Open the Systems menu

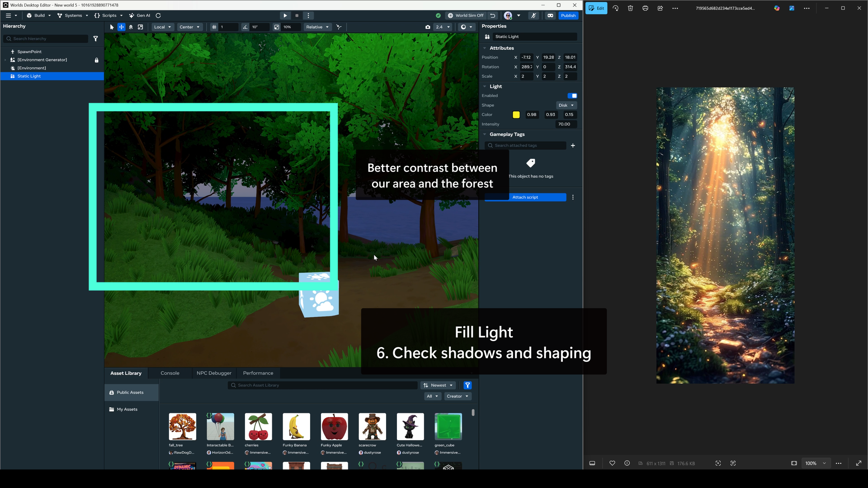pyautogui.click(x=73, y=15)
